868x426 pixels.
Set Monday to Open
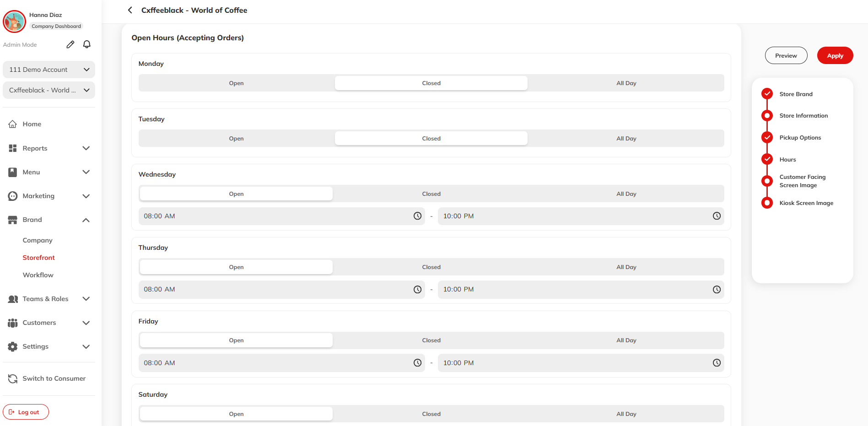pos(236,83)
